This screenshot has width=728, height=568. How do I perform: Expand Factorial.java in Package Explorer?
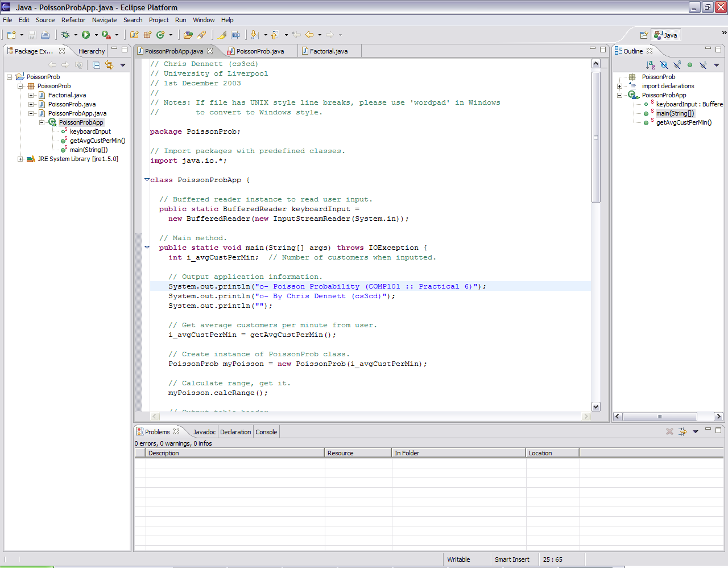coord(31,95)
